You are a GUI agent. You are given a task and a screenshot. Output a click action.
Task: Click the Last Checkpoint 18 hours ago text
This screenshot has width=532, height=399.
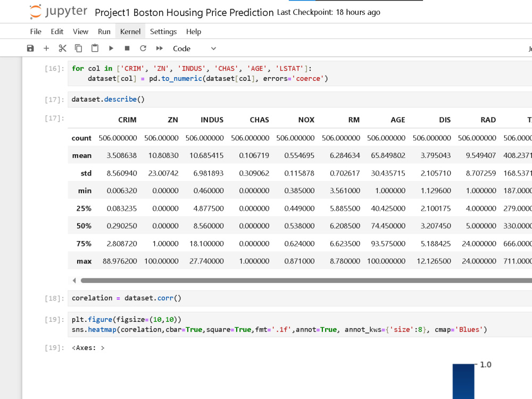[x=328, y=12]
